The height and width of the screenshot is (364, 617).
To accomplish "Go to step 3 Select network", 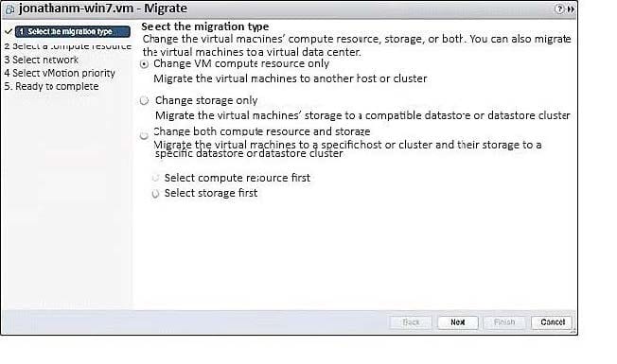I will [x=42, y=60].
